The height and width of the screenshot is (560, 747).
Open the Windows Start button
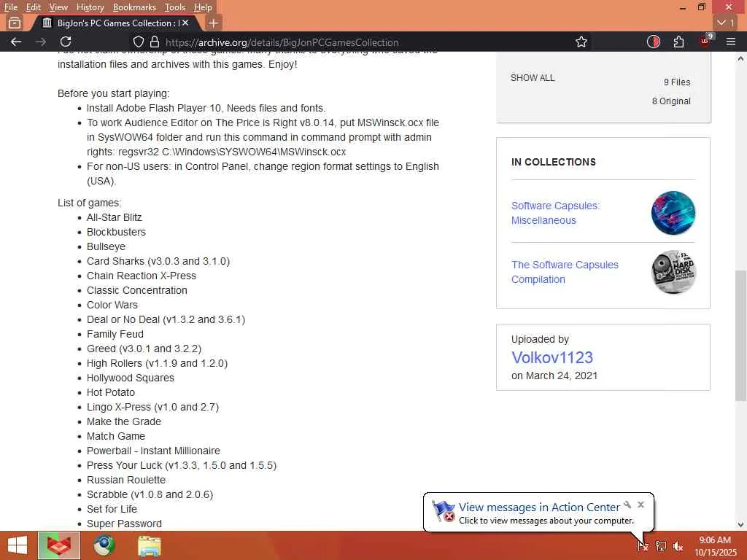pyautogui.click(x=18, y=545)
